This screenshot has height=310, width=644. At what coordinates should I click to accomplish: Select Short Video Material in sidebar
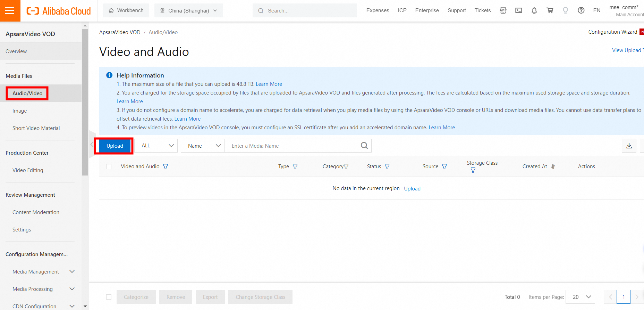point(36,128)
